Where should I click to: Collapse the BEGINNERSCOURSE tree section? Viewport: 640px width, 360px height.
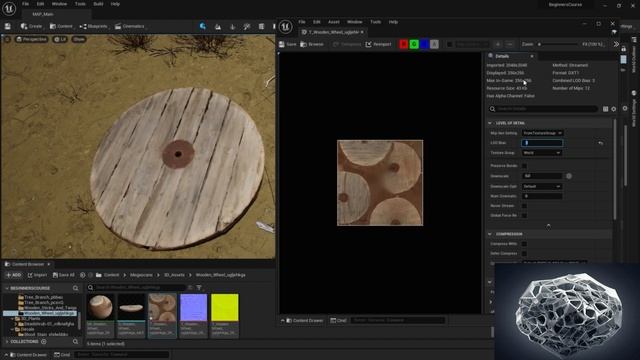click(x=7, y=288)
